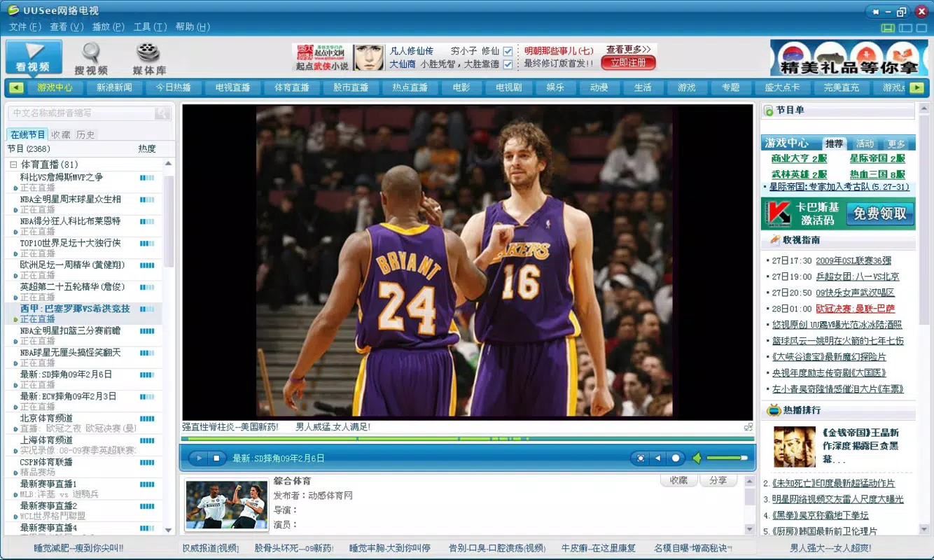934x560 pixels.
Task: Open the 播放(P) menu
Action: [109, 27]
